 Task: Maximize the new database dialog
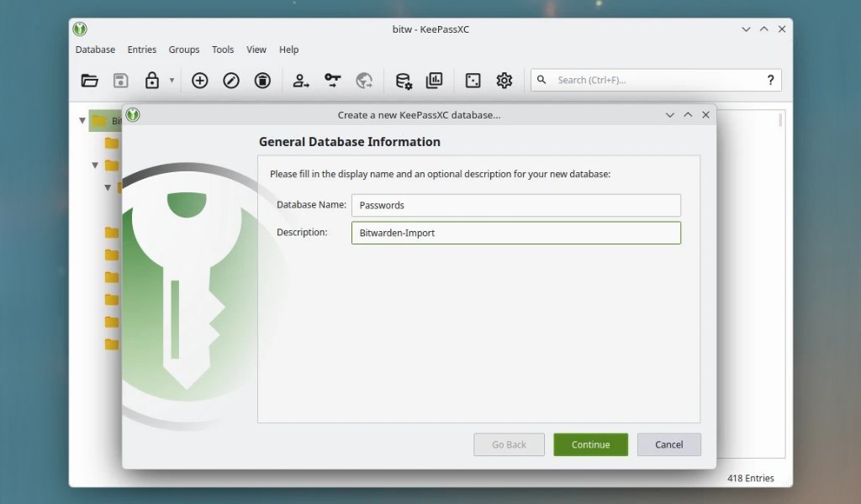click(x=688, y=114)
